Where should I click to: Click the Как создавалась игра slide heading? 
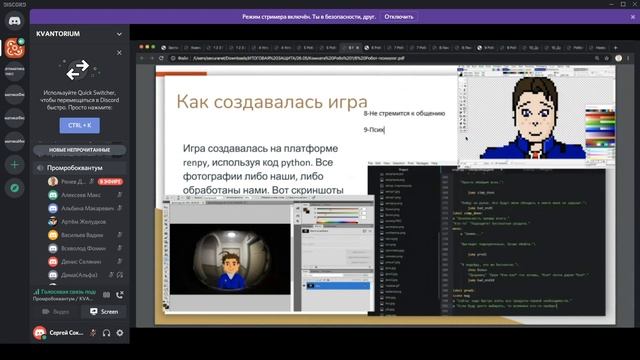[272, 102]
